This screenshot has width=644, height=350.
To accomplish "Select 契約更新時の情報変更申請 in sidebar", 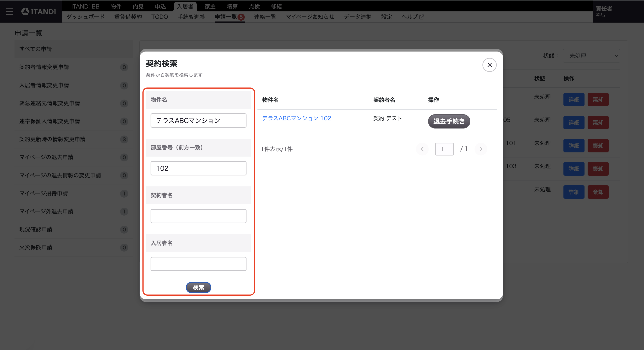I will pos(74,139).
